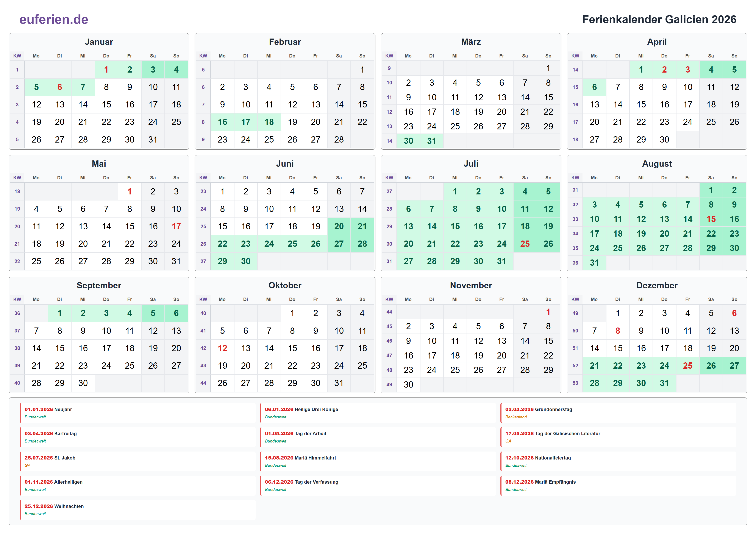Select the April month heading
Screen dimensions: 756x534
click(657, 42)
